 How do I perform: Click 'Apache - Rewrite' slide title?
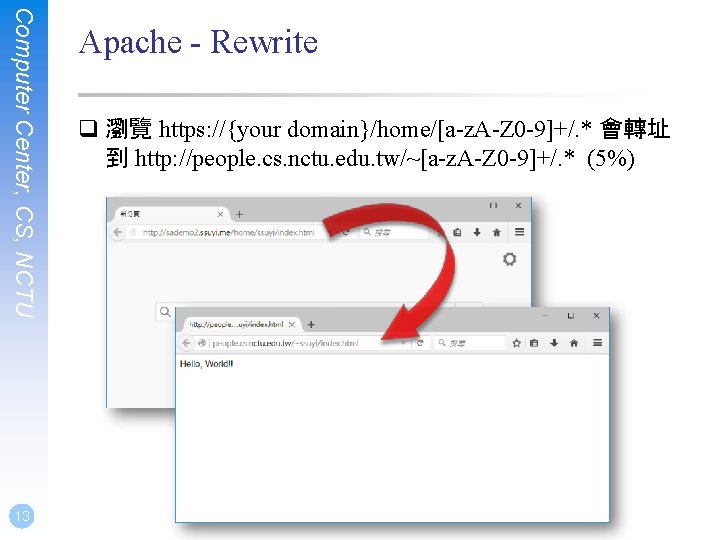[x=198, y=42]
